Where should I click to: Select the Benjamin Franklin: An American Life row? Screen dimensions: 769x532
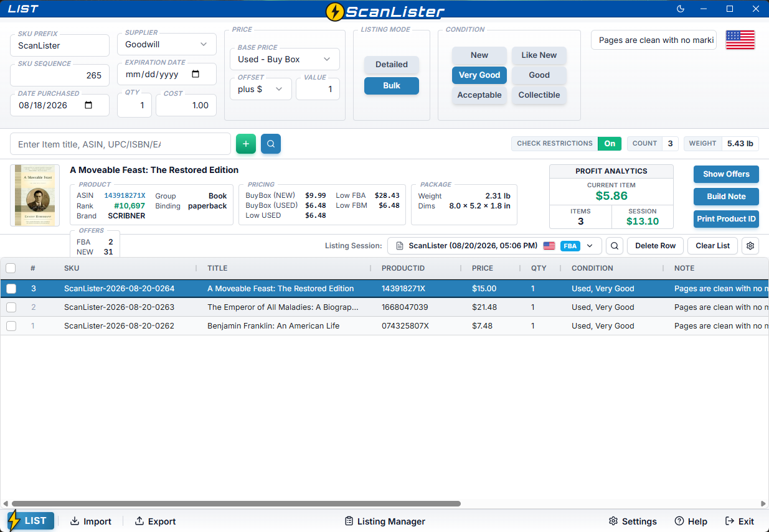coord(384,326)
